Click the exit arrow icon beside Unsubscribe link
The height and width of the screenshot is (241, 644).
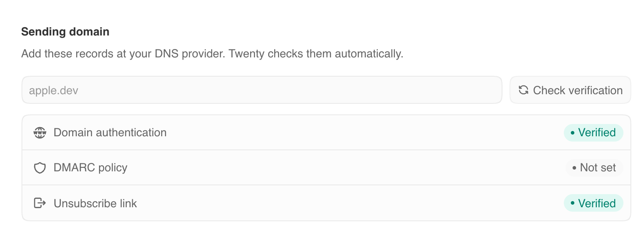[x=40, y=203]
